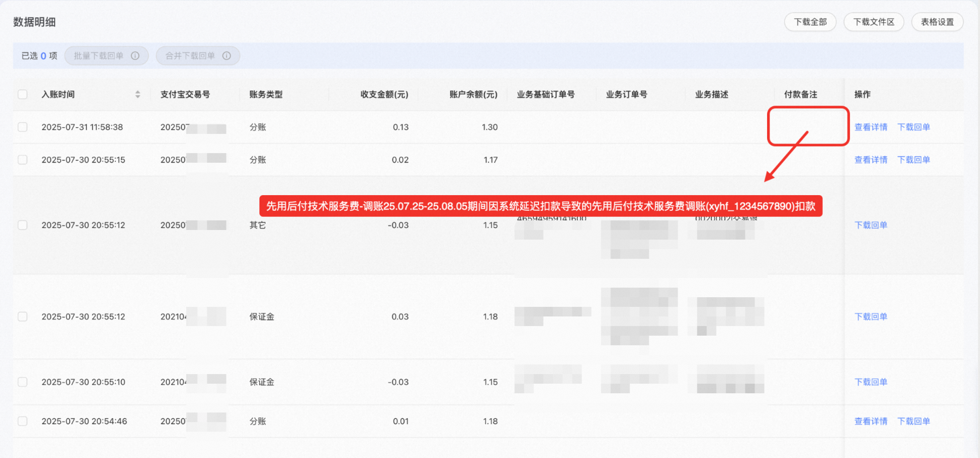
Task: Click the balance value 1.17
Action: tap(491, 160)
